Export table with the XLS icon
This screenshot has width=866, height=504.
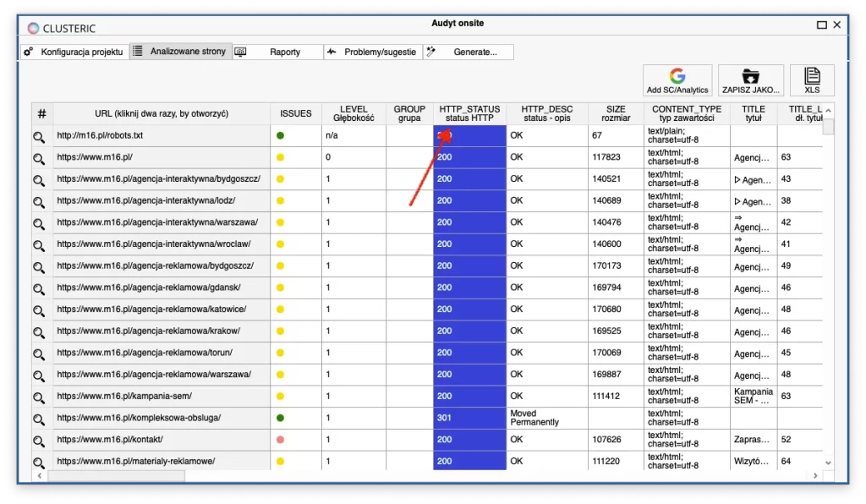(811, 80)
